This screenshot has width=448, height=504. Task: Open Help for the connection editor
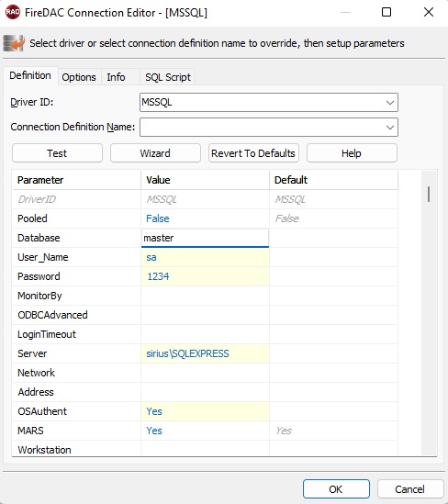click(352, 153)
